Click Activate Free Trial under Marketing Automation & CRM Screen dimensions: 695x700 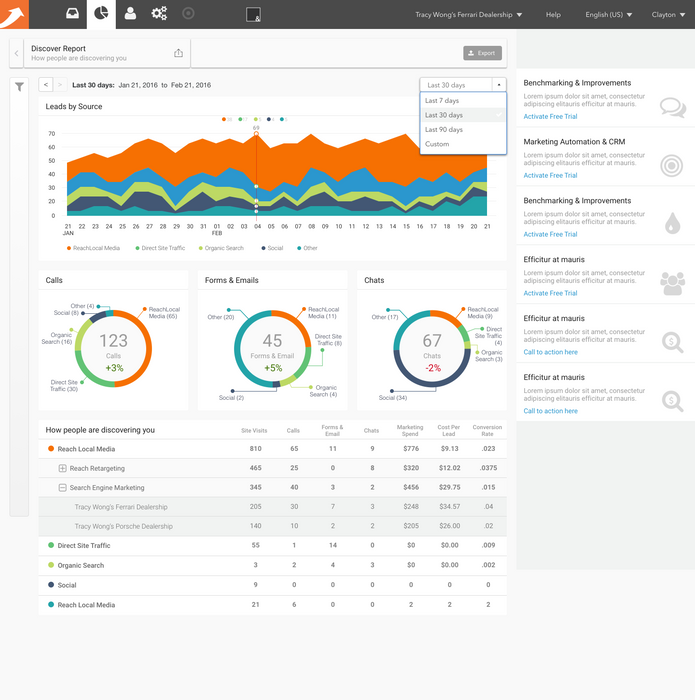(x=550, y=175)
